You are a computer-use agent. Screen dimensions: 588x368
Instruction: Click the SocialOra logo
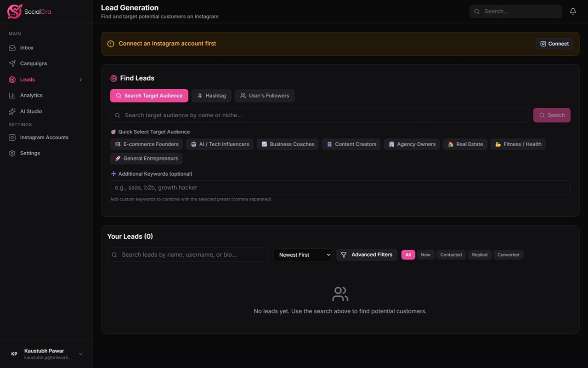click(x=29, y=11)
